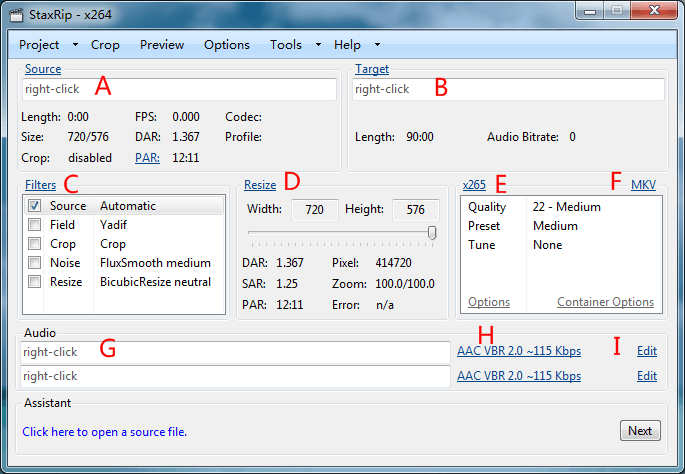685x474 pixels.
Task: Select the 'Automatic' source filter row text
Action: pos(128,206)
